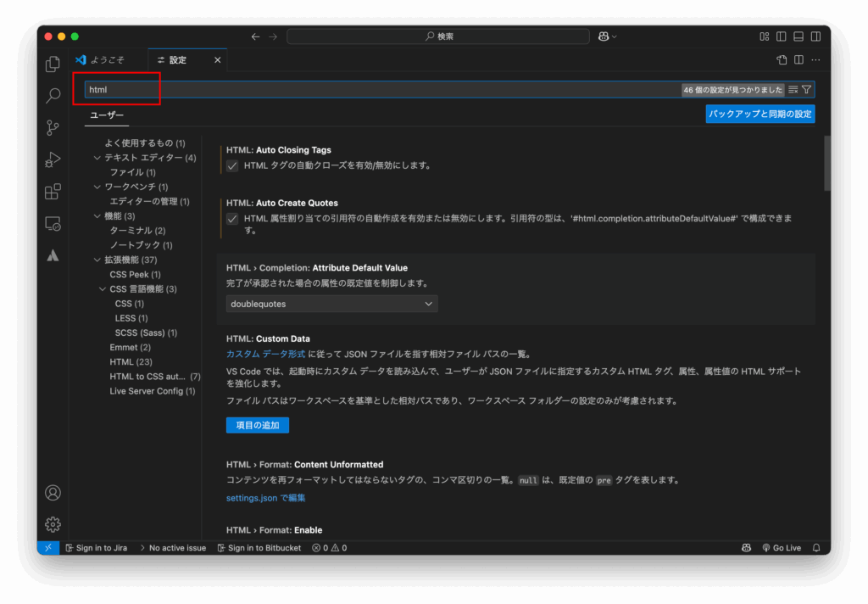868x604 pixels.
Task: Collapse the 拡張機能 (37) tree section
Action: (97, 260)
